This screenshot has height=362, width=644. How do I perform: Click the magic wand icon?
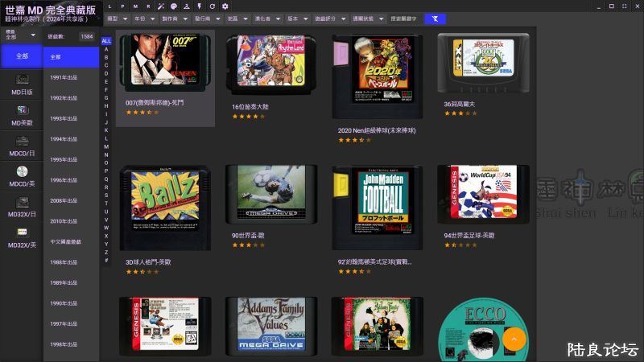161,6
